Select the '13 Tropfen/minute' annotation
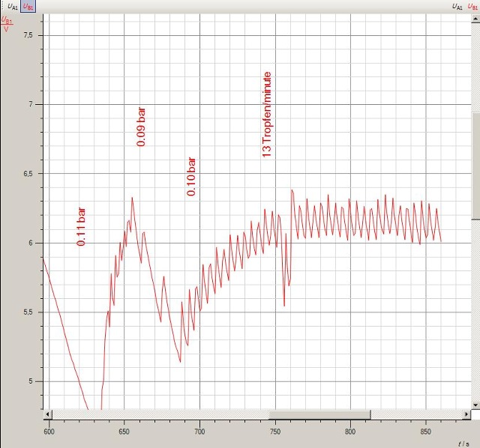This screenshot has height=448, width=480. pyautogui.click(x=267, y=115)
